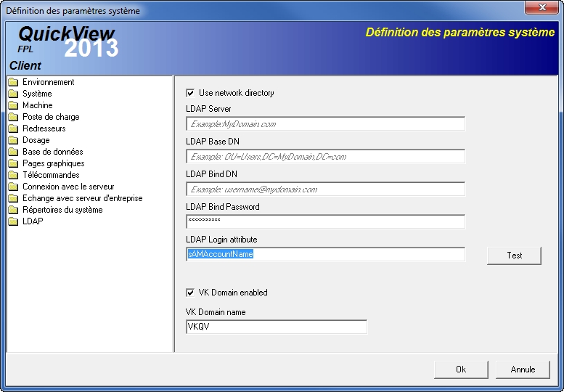This screenshot has width=564, height=392.
Task: Click the Télécommandes folder icon
Action: pos(13,175)
